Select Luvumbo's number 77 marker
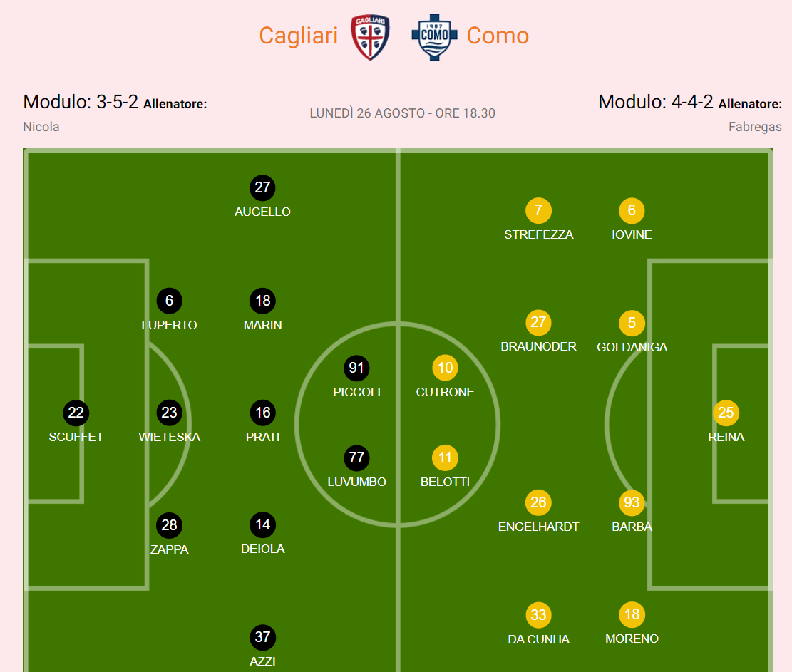Viewport: 792px width, 672px height. (x=356, y=458)
